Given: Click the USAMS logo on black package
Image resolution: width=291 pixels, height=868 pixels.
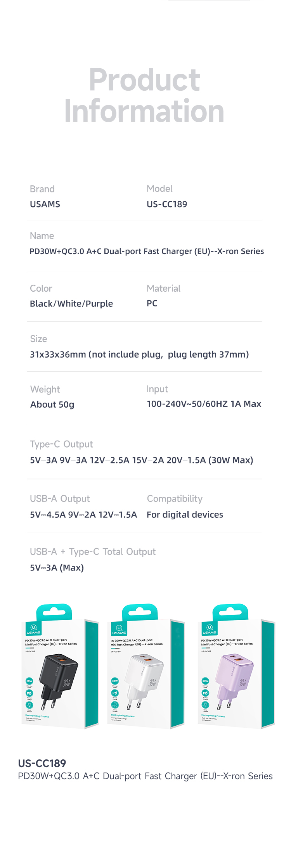Looking at the screenshot, I should [33, 629].
